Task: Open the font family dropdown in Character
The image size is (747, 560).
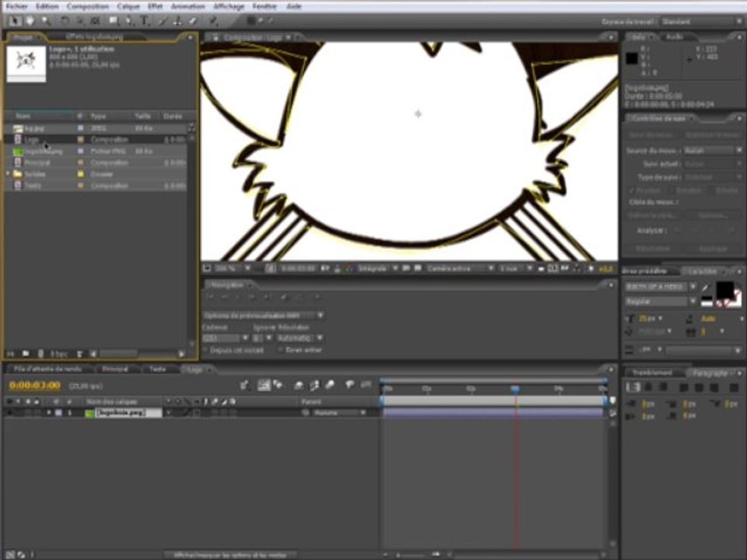Action: (661, 287)
